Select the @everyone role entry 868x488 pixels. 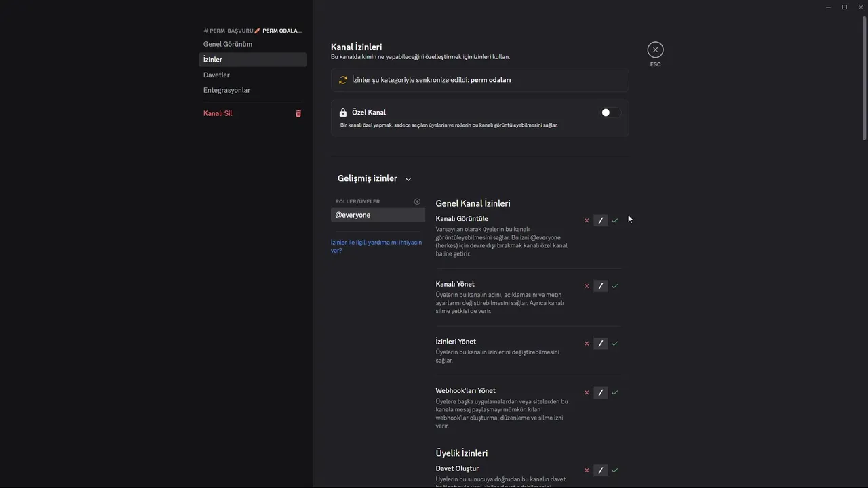(378, 215)
